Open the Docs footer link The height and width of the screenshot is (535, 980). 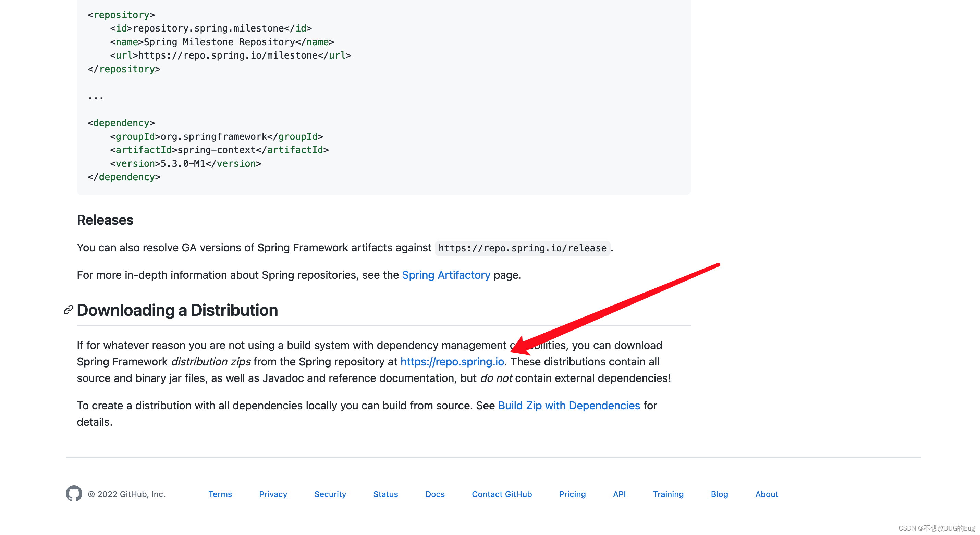click(x=435, y=494)
